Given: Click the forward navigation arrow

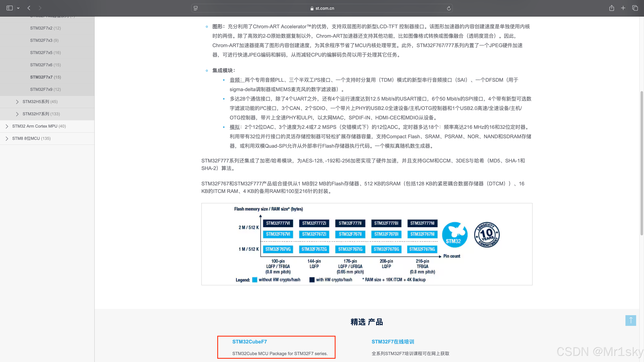Looking at the screenshot, I should 40,8.
